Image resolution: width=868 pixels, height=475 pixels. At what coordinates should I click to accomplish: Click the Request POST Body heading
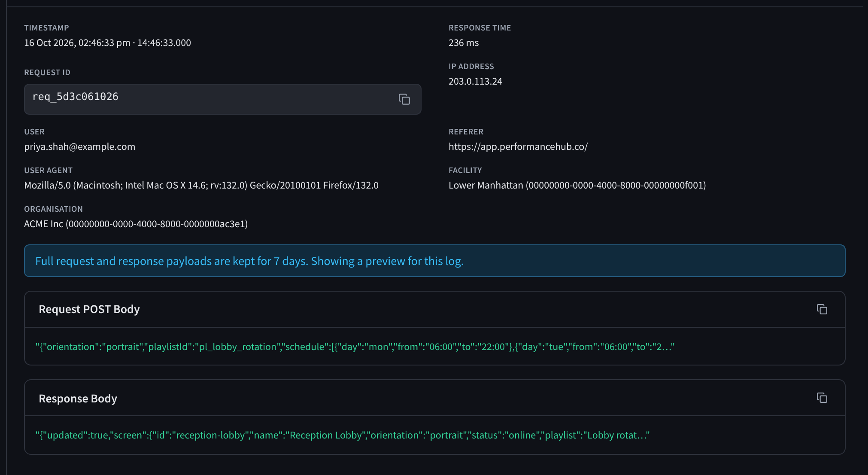pyautogui.click(x=89, y=309)
